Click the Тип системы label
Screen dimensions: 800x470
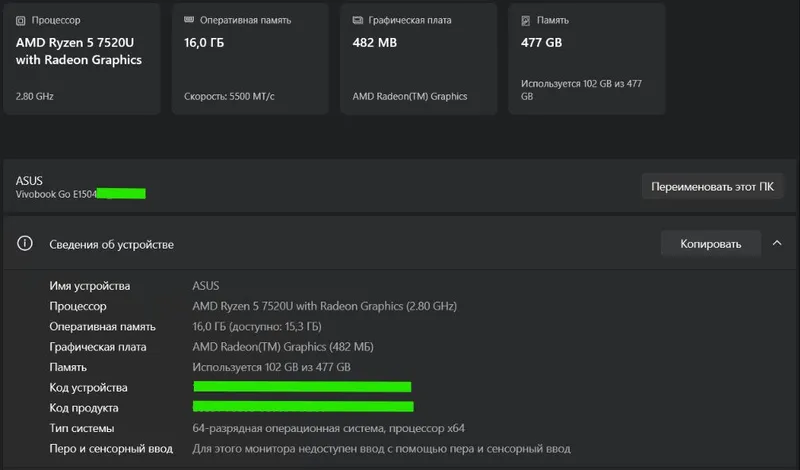pyautogui.click(x=82, y=429)
